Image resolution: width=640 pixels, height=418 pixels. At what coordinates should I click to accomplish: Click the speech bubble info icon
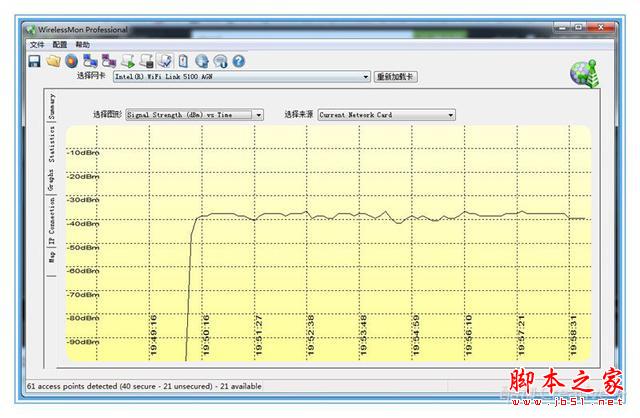click(x=220, y=61)
